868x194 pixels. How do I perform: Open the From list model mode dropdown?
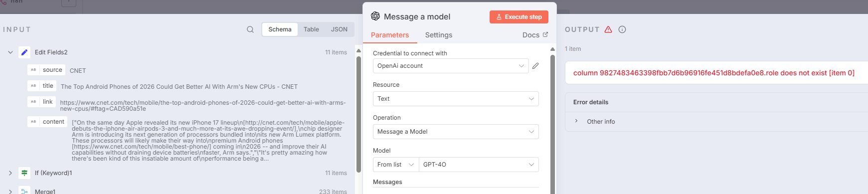coord(396,165)
